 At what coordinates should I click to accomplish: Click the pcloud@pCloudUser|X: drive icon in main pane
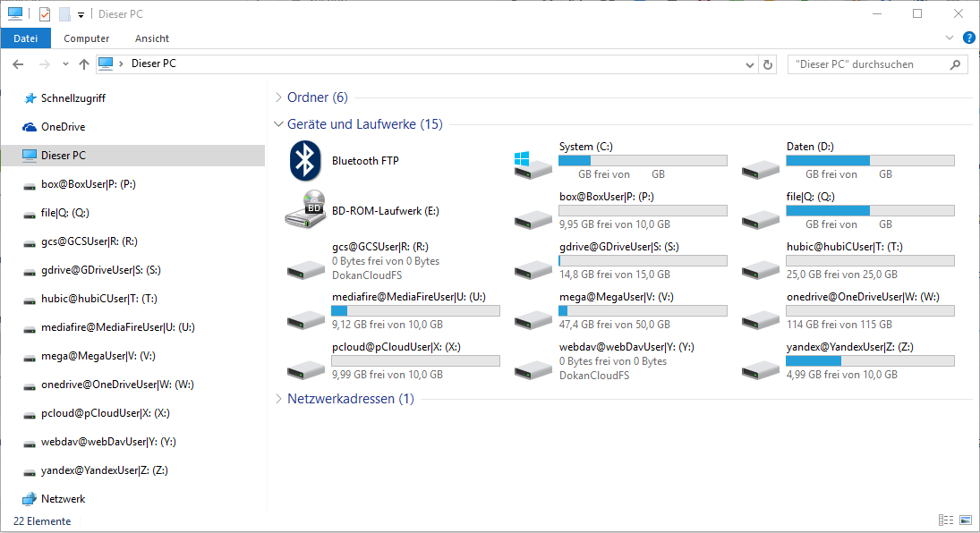point(305,369)
